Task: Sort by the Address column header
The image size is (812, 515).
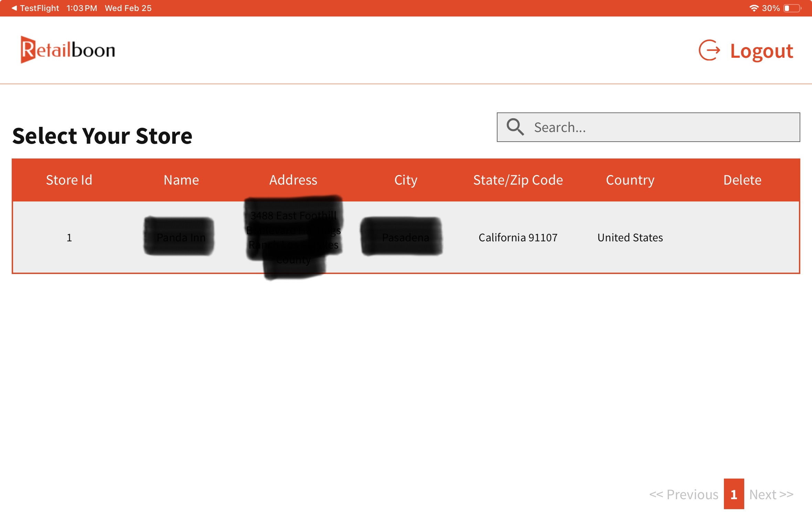Action: [293, 180]
